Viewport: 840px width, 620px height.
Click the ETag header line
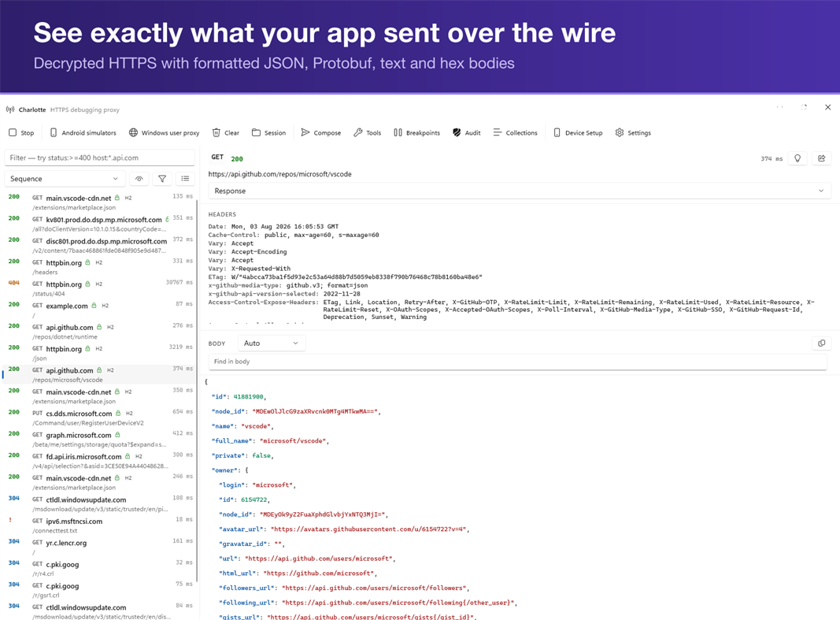(345, 277)
